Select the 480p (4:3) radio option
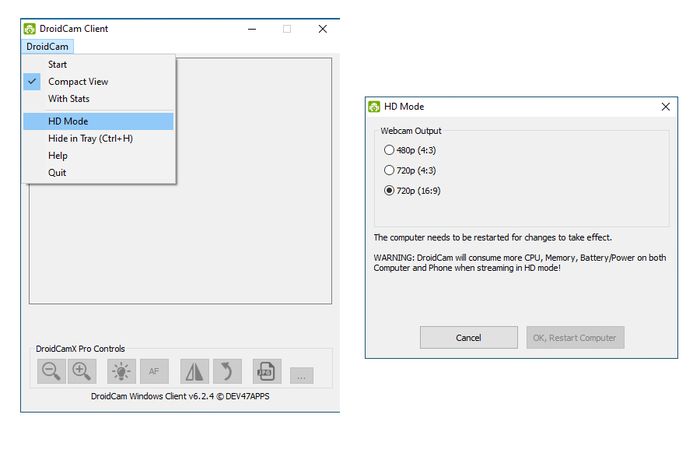The width and height of the screenshot is (700, 467). [389, 150]
